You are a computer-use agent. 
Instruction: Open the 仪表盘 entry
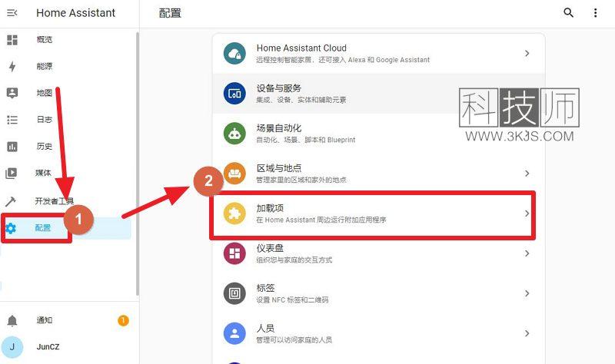click(378, 253)
